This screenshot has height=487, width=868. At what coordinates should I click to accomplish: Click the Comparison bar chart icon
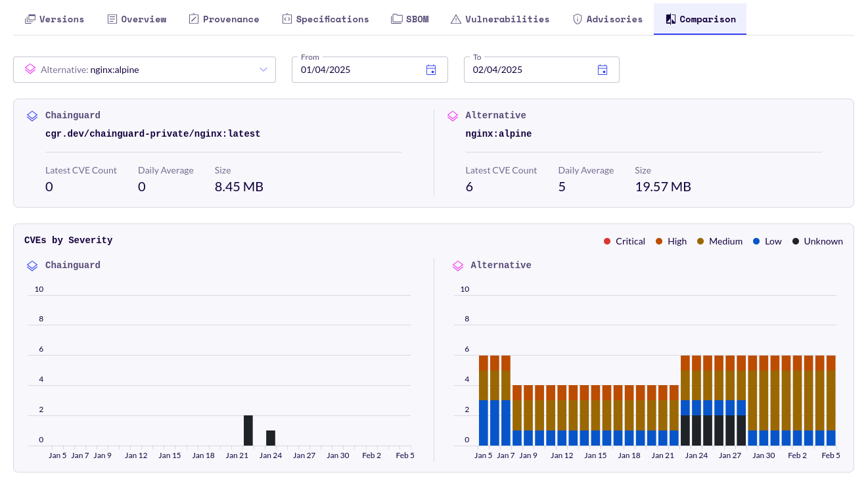[x=670, y=18]
